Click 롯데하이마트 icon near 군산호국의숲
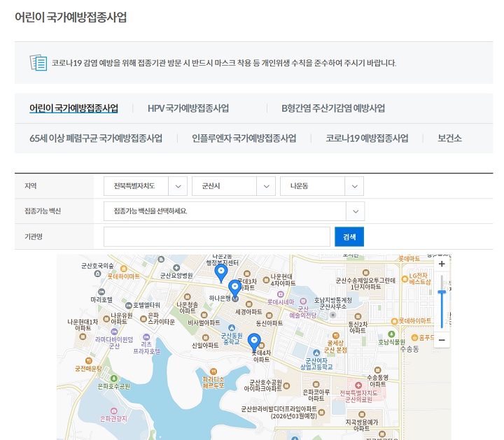Viewport: 504px width, 440px height. point(123,269)
